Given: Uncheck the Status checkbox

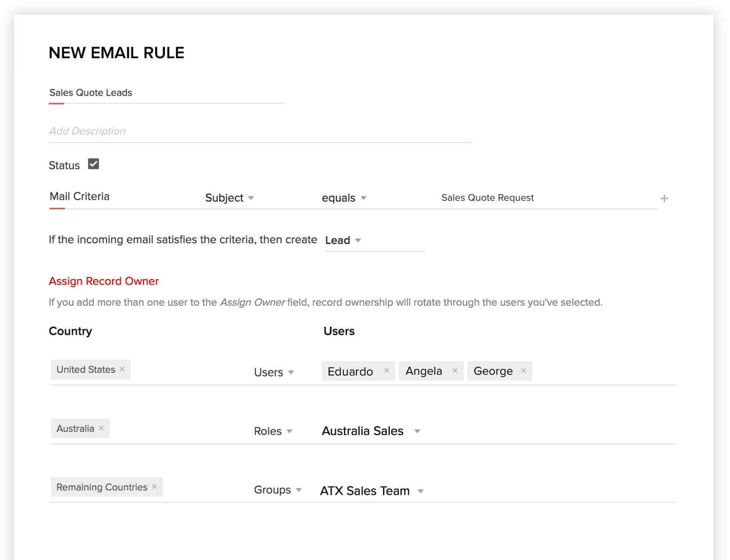Looking at the screenshot, I should coord(94,164).
